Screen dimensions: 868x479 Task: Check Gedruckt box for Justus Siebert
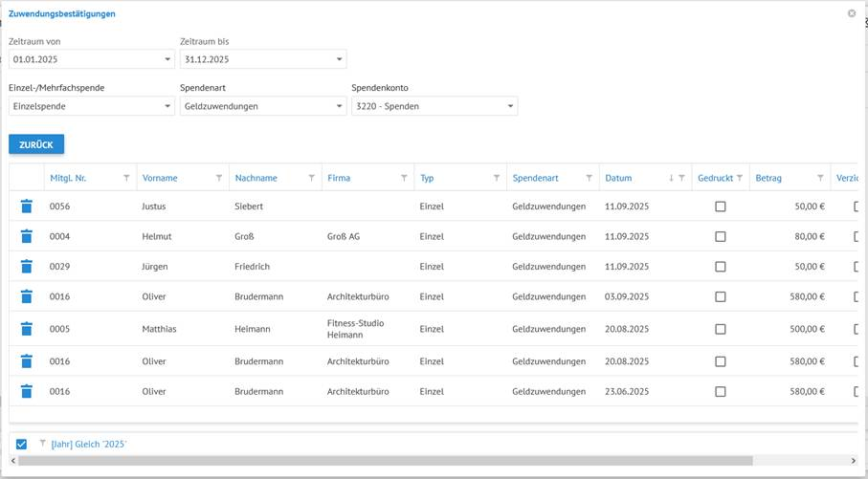(x=721, y=207)
